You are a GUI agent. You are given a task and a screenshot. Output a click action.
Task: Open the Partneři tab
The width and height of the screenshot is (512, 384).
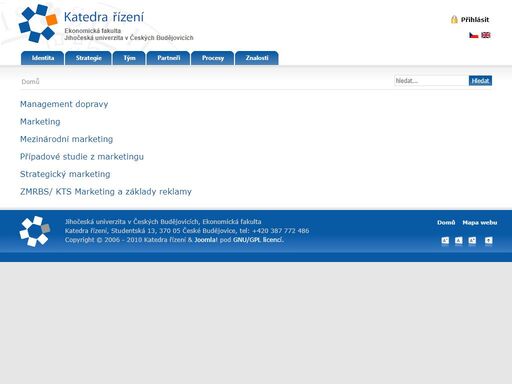(168, 58)
